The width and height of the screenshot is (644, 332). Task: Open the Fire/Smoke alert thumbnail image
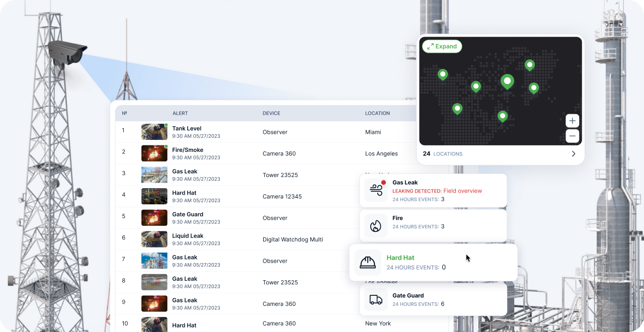click(x=154, y=153)
